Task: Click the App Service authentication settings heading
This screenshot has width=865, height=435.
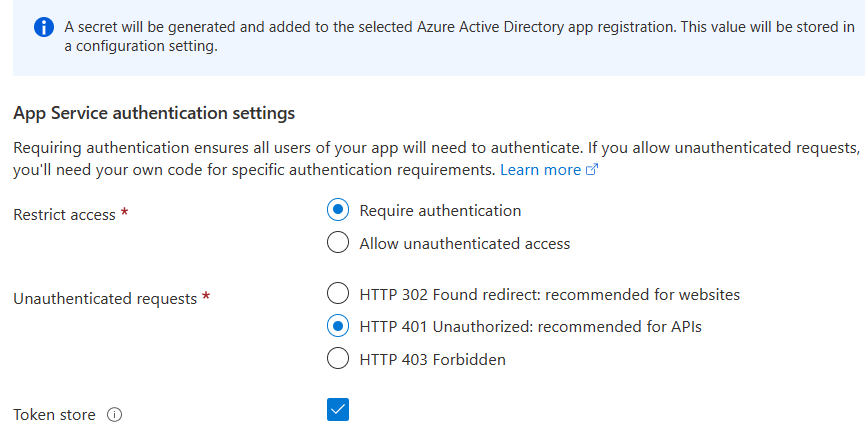Action: tap(154, 113)
